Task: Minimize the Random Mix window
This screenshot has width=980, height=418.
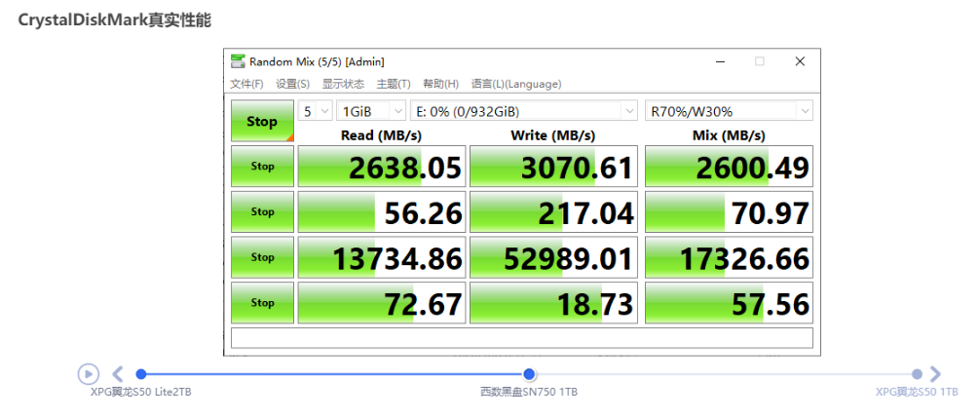Action: (x=721, y=61)
